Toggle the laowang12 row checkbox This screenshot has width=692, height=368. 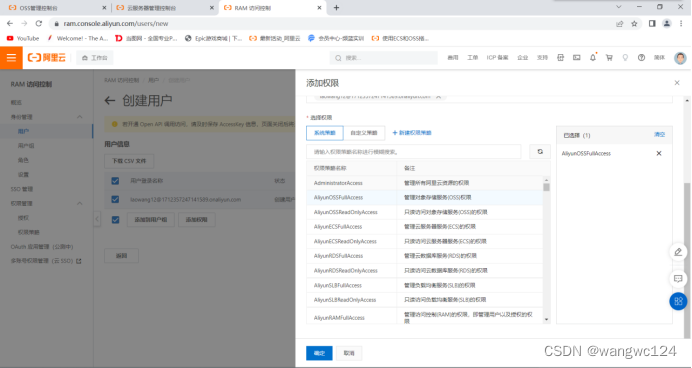coord(115,199)
